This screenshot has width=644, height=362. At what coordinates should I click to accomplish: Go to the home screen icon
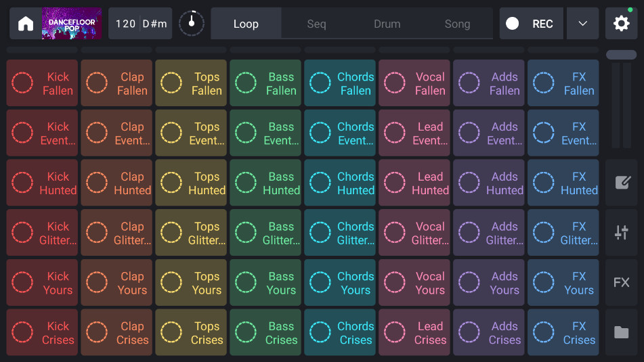tap(26, 24)
